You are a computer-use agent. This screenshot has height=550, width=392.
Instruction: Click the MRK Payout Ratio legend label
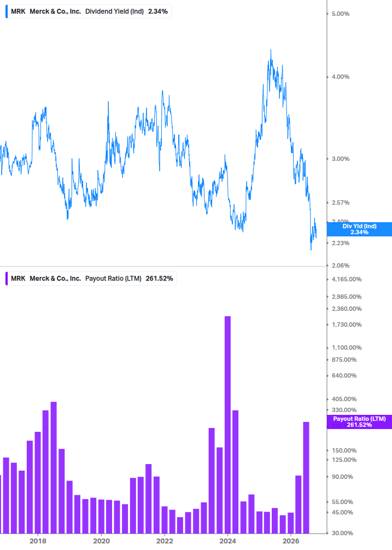click(92, 279)
